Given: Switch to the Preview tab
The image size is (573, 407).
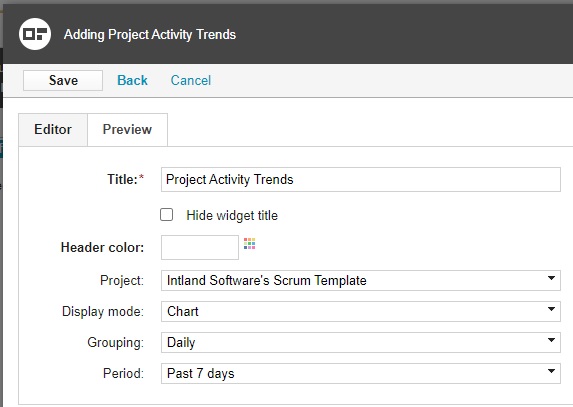Looking at the screenshot, I should (127, 130).
